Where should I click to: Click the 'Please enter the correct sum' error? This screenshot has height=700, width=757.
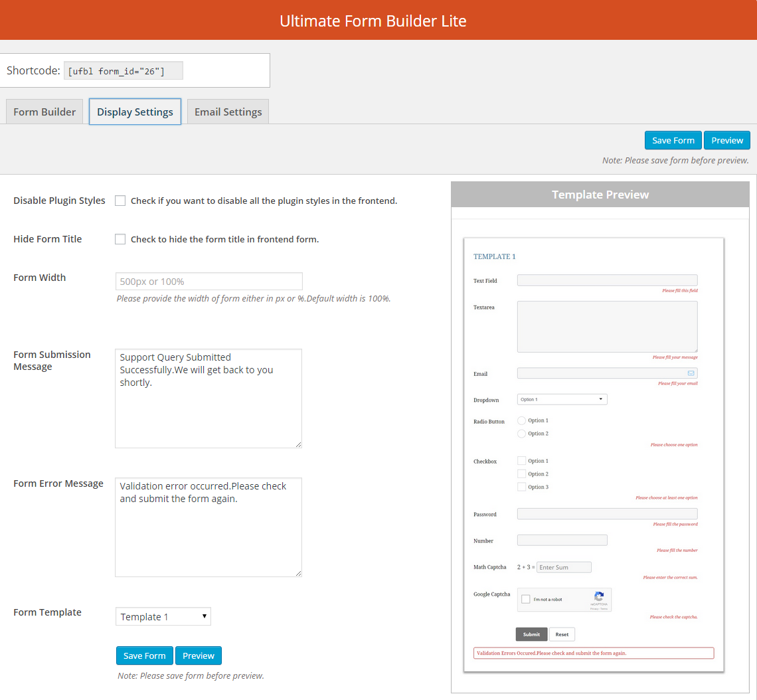click(x=670, y=577)
